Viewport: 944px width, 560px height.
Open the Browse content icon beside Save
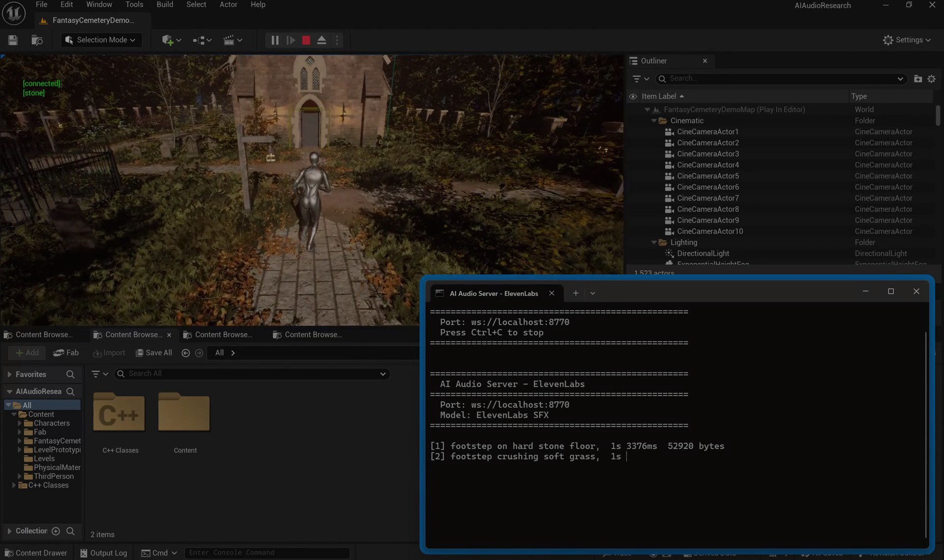[x=37, y=40]
